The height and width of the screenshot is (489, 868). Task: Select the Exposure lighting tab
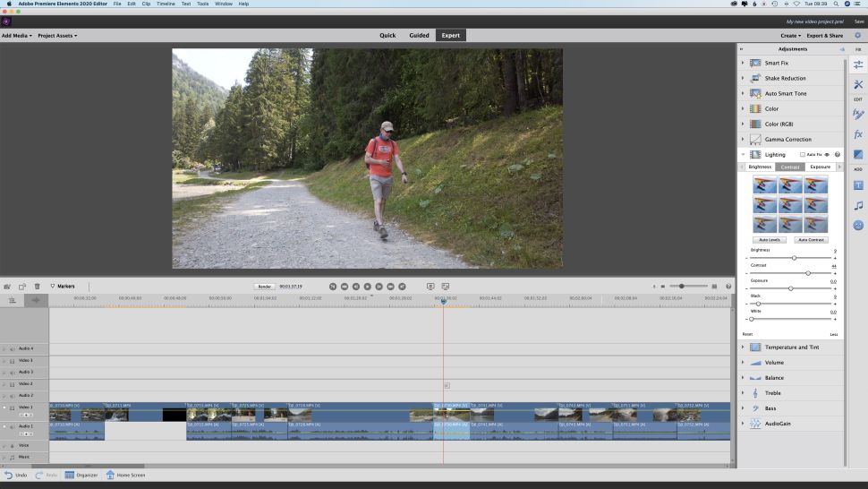820,167
